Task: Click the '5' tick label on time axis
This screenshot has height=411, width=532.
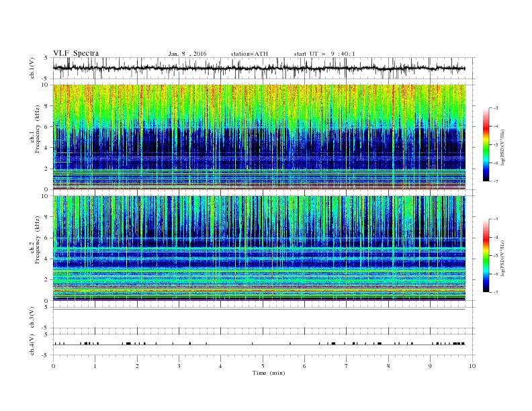Action: pos(263,366)
